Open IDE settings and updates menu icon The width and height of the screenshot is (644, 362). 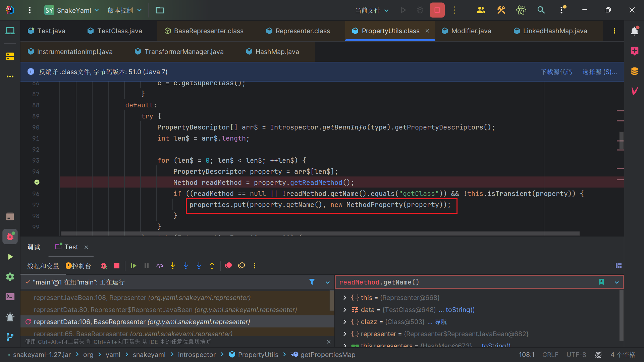562,10
